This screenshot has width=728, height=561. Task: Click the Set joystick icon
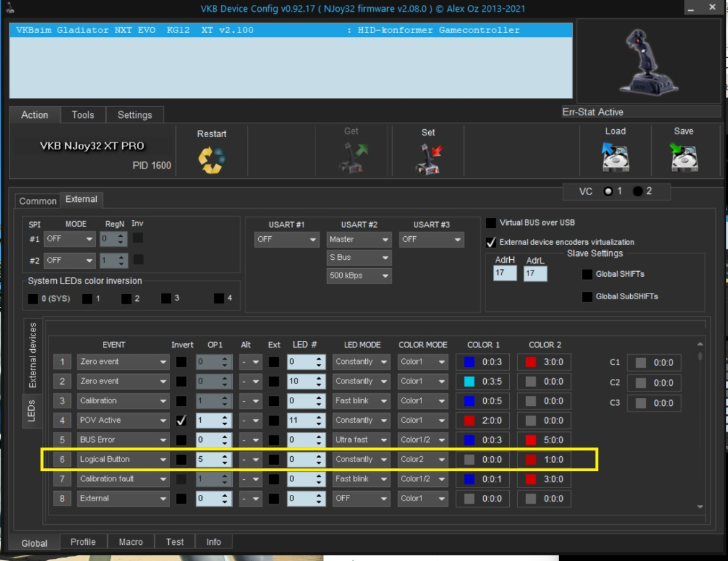pyautogui.click(x=428, y=160)
